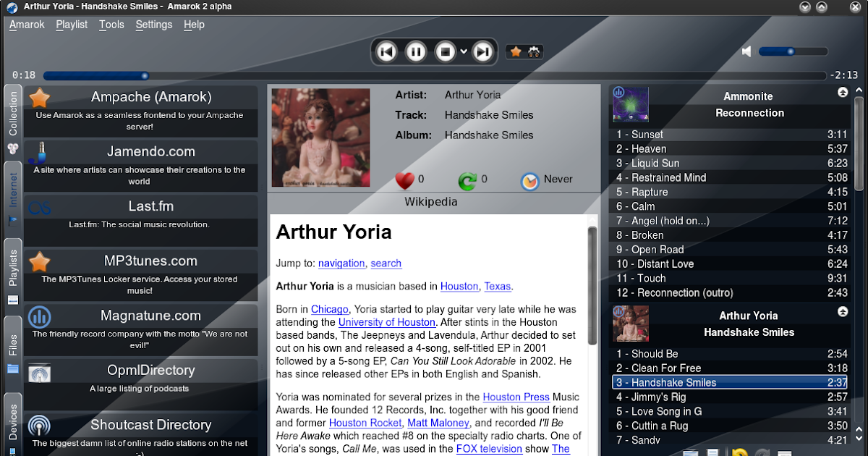Open the University of Houston link
This screenshot has width=868, height=456.
tap(387, 322)
